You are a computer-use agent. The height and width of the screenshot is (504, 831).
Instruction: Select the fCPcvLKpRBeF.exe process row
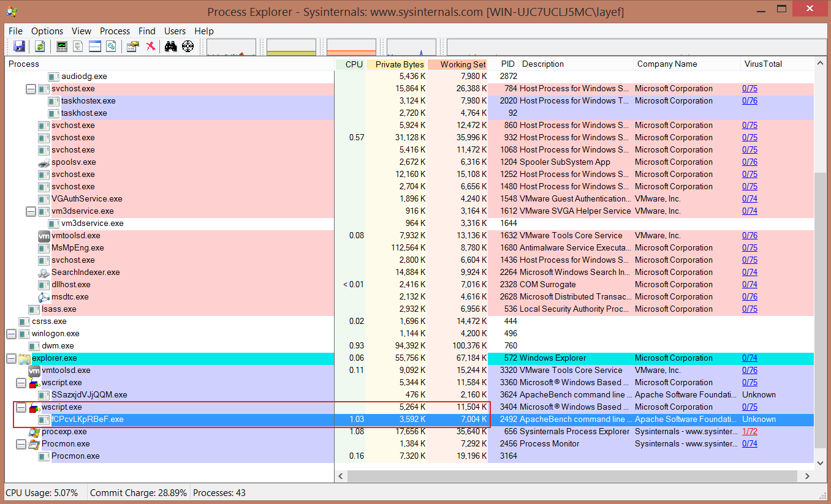409,419
